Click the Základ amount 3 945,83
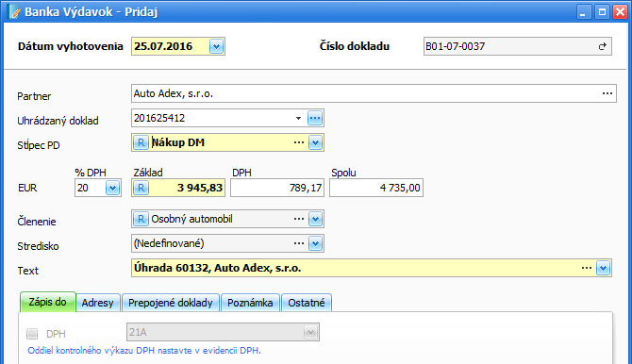 [x=200, y=188]
